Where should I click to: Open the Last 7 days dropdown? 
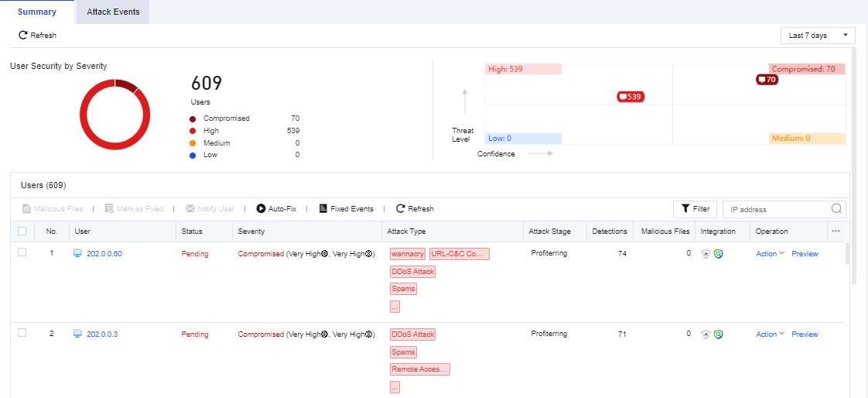tap(818, 36)
